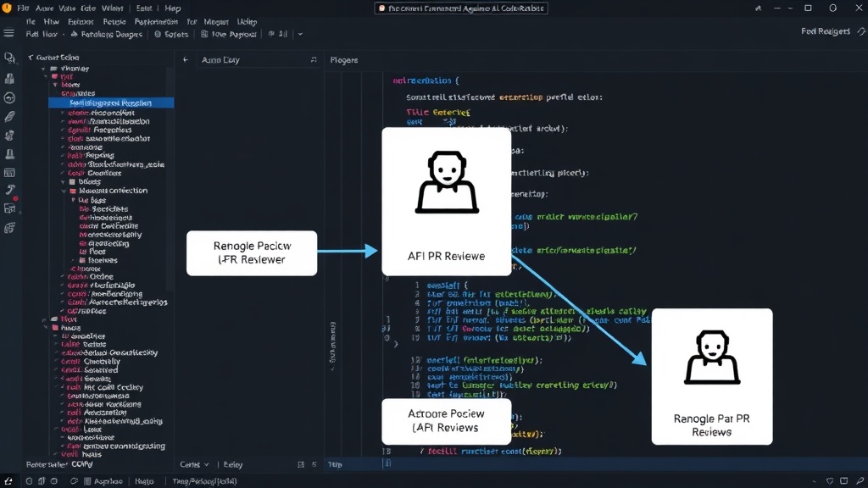This screenshot has width=868, height=488.
Task: Click the 'Fatalong Dougns' toolbar item
Action: coord(106,34)
